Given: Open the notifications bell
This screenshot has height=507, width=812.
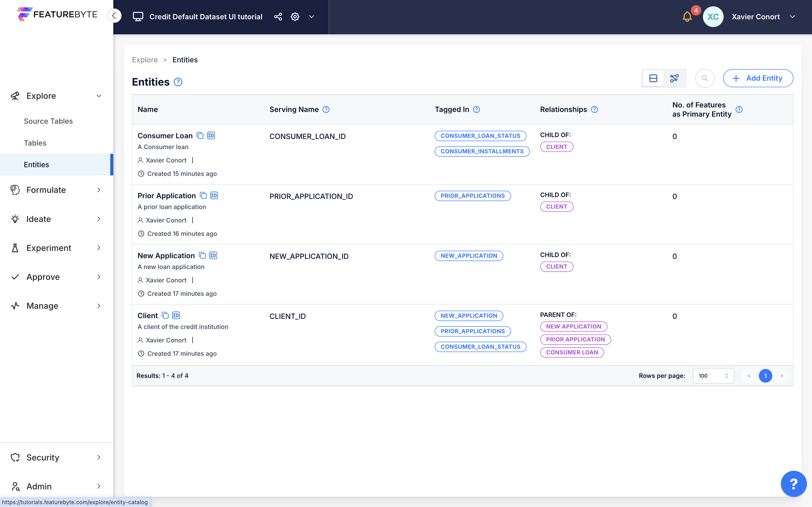Looking at the screenshot, I should pos(687,16).
